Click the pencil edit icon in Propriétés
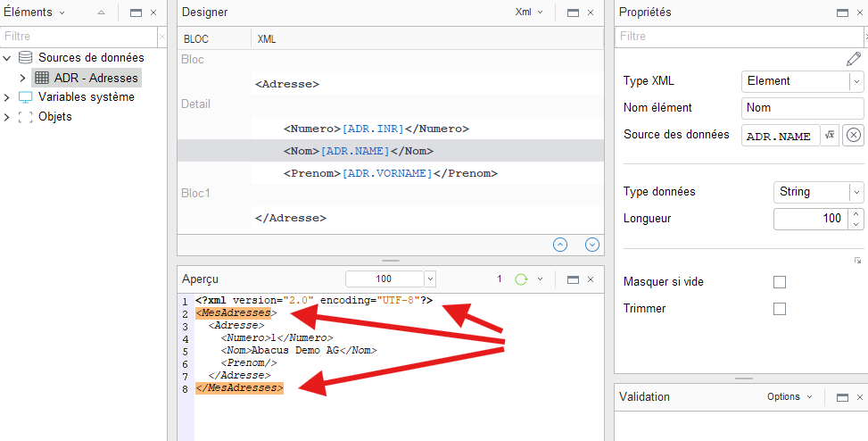The image size is (868, 441). (854, 59)
